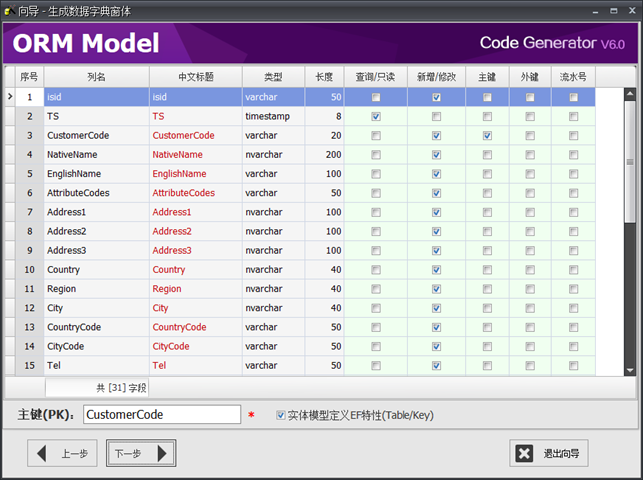Uncheck 新增/修改 for the NativeName row
Image resolution: width=643 pixels, height=480 pixels.
pyautogui.click(x=436, y=155)
